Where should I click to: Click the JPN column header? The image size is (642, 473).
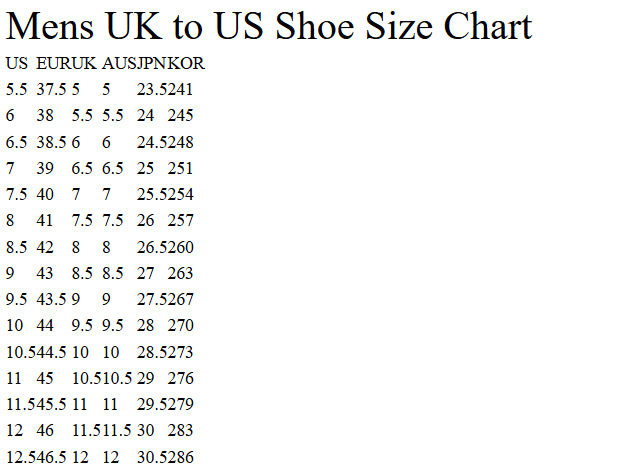152,64
